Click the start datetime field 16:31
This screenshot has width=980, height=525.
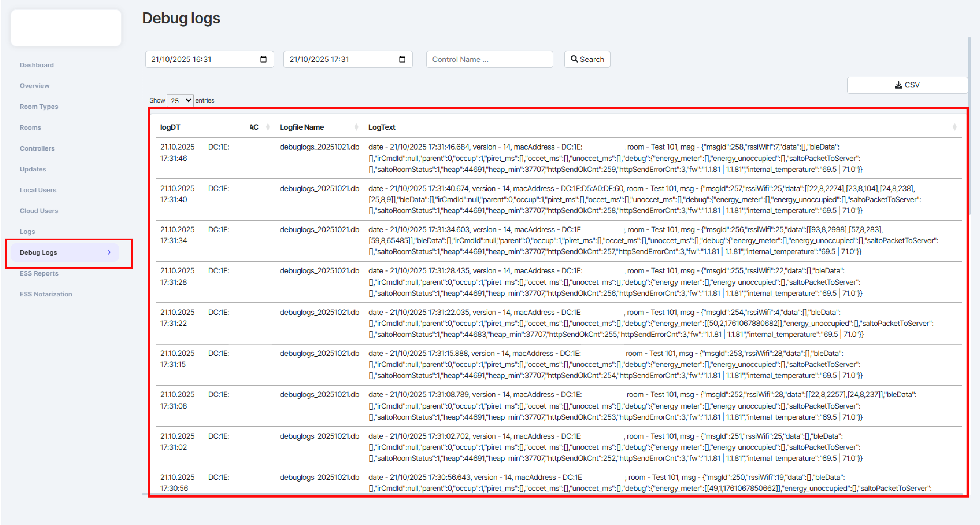tap(202, 59)
